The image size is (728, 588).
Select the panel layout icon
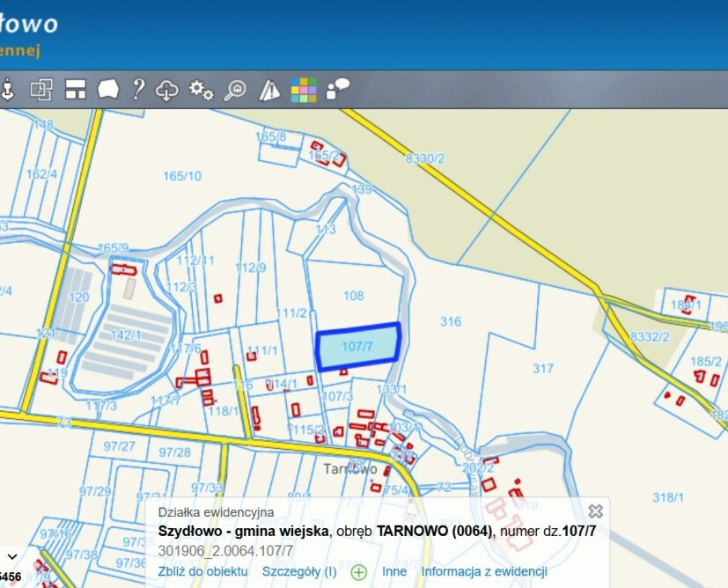coord(75,89)
